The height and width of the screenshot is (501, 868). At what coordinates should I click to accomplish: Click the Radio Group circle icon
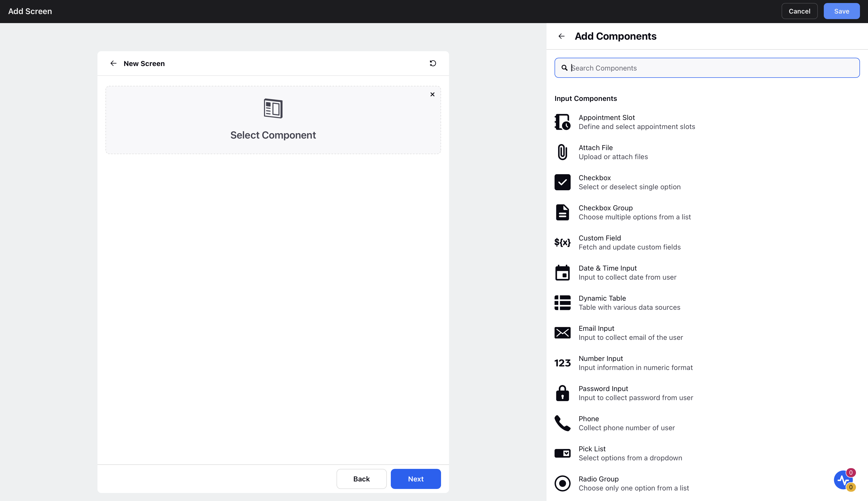point(562,483)
